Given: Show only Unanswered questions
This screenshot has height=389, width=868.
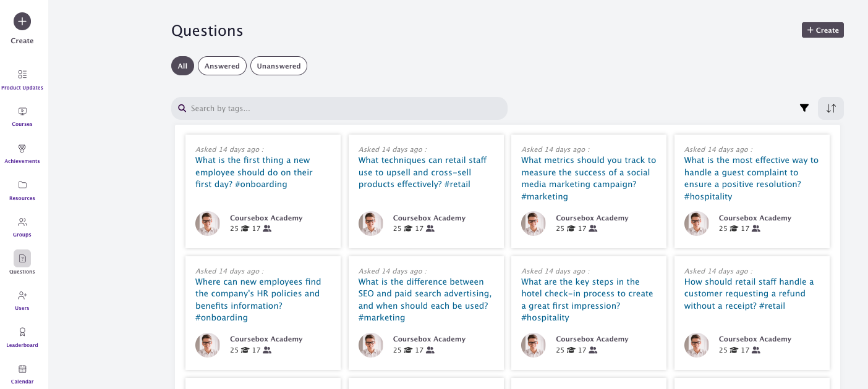Looking at the screenshot, I should [279, 66].
